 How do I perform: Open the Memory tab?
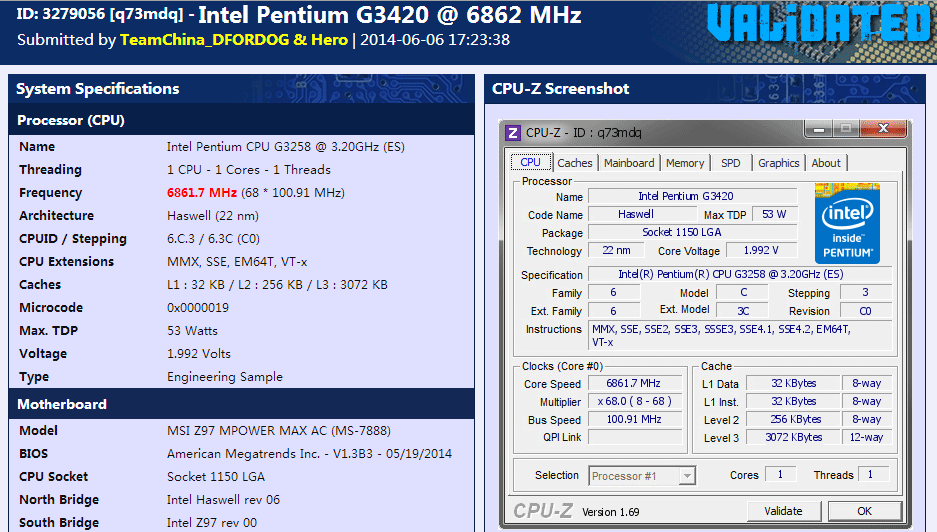pos(685,163)
